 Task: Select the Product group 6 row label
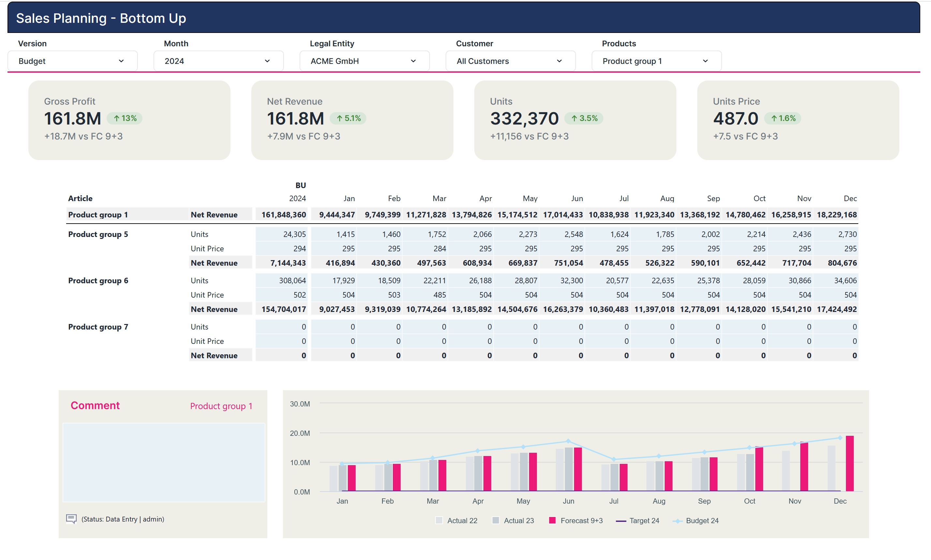(98, 281)
